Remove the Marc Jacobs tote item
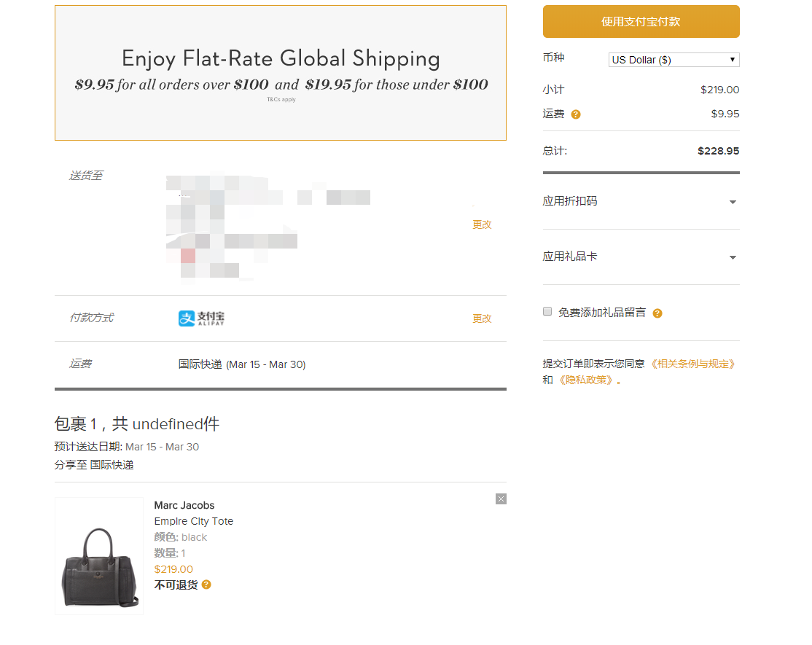Viewport: 812px width, 645px height. [x=501, y=499]
